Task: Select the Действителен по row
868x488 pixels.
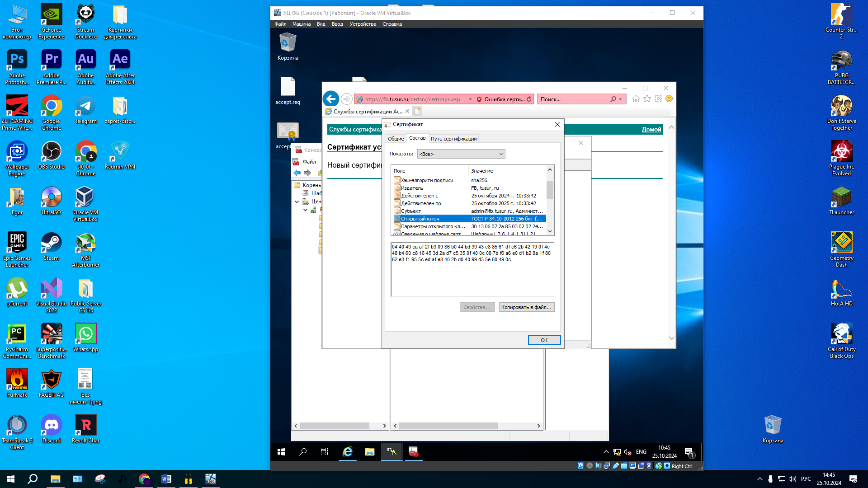Action: tap(469, 203)
